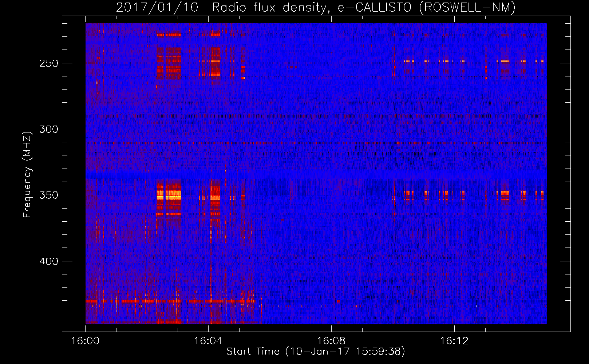This screenshot has height=364, width=589.
Task: Click the plot title "2017/01/10 Radio flux density, e-CALLISTO (ROSWELL-NM)"
Action: pyautogui.click(x=316, y=8)
